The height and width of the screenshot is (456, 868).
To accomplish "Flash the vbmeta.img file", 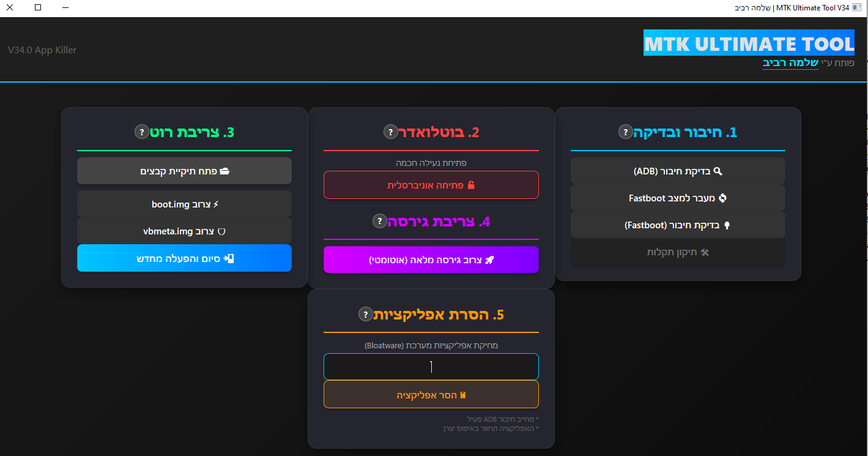I will pos(184,231).
